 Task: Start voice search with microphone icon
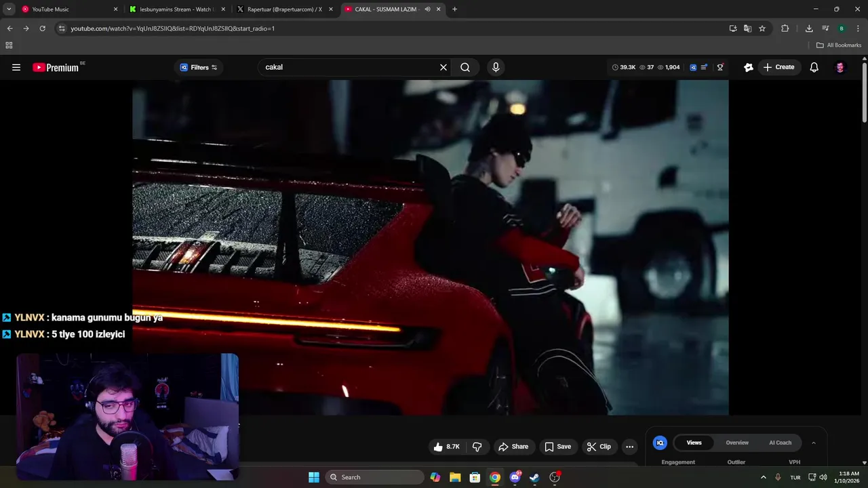click(x=496, y=67)
